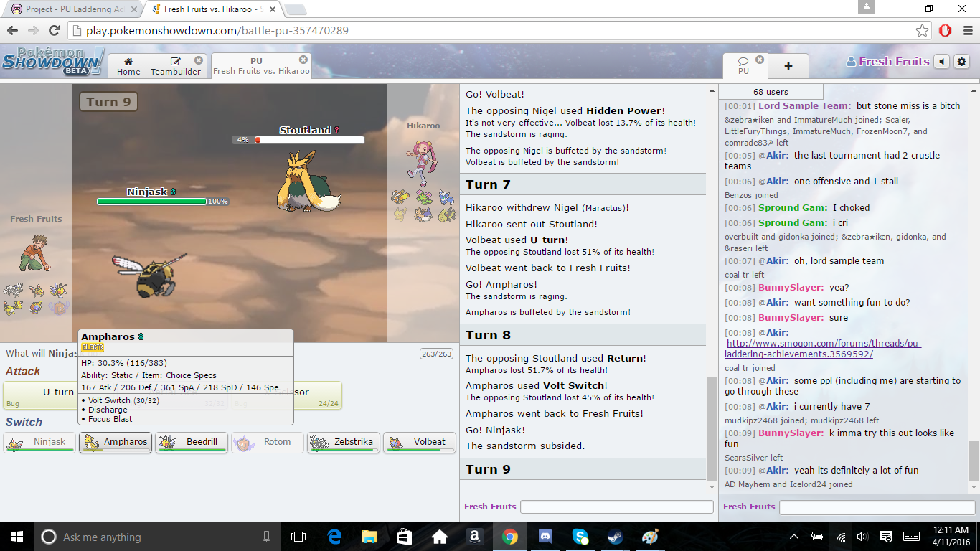Launch Microsoft Edge from taskbar

point(334,537)
